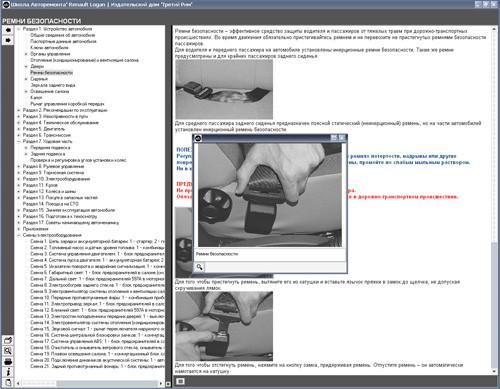The width and height of the screenshot is (500, 389).
Task: Open Схема 7 Дальний свет
Action: tap(97, 279)
